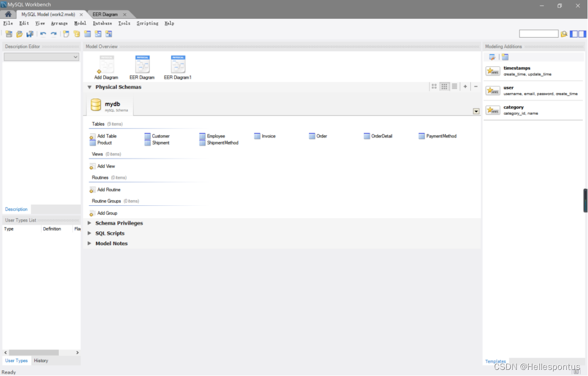Toggle the left sidebar panel

pos(574,34)
